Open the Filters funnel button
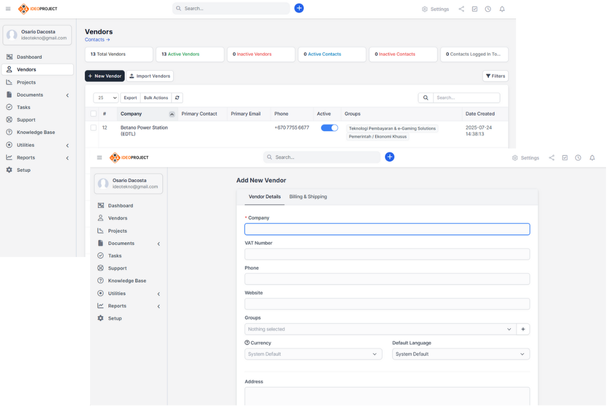The width and height of the screenshot is (607, 406). pos(495,76)
